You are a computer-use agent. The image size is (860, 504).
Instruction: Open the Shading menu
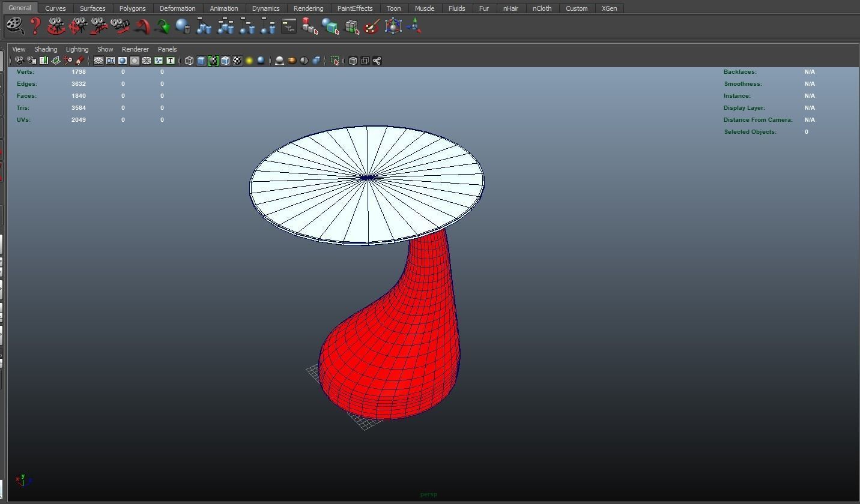pos(46,49)
